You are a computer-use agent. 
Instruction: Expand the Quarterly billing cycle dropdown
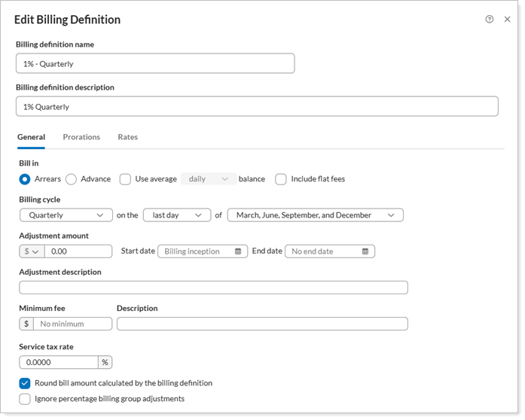pyautogui.click(x=66, y=215)
